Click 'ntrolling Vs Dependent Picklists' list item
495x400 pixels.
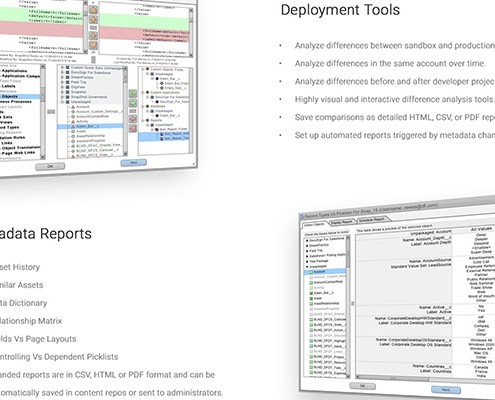pos(59,357)
